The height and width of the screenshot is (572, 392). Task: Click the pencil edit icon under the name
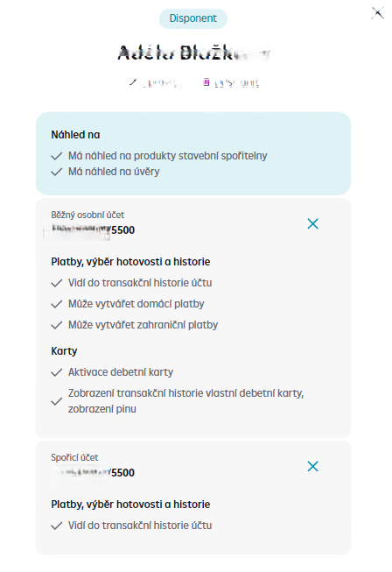(x=133, y=82)
